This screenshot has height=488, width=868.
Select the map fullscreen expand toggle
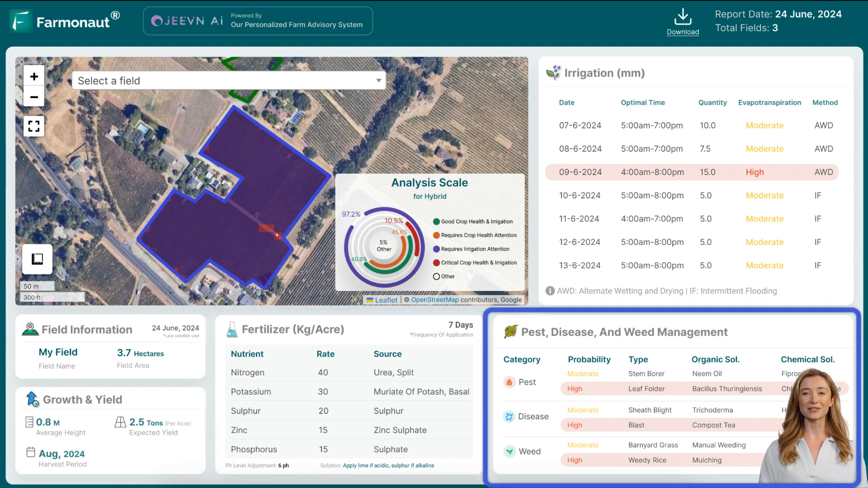(34, 126)
